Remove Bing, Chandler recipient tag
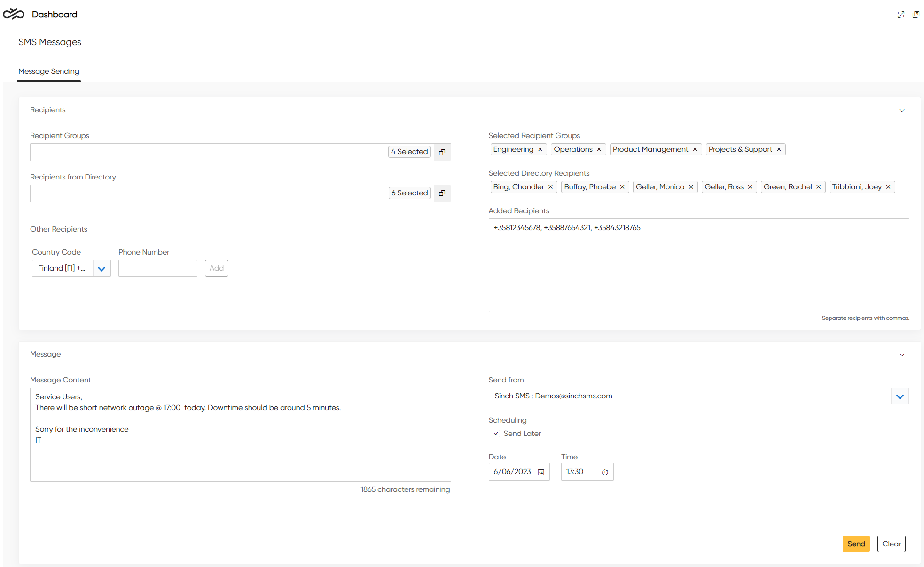The height and width of the screenshot is (567, 924). [x=551, y=187]
